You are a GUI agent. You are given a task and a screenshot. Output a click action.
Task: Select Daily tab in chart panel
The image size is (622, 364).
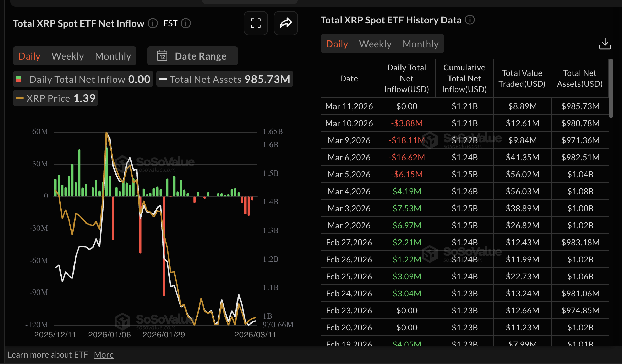pyautogui.click(x=29, y=56)
